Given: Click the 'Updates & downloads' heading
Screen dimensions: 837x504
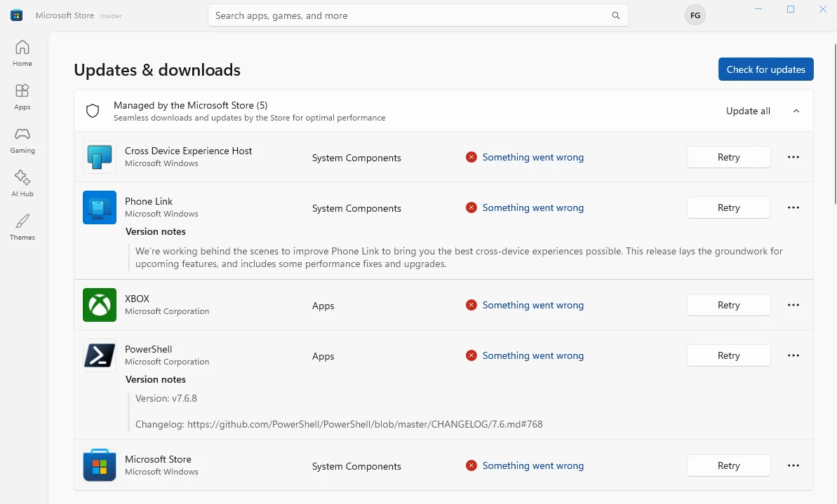Looking at the screenshot, I should (157, 70).
